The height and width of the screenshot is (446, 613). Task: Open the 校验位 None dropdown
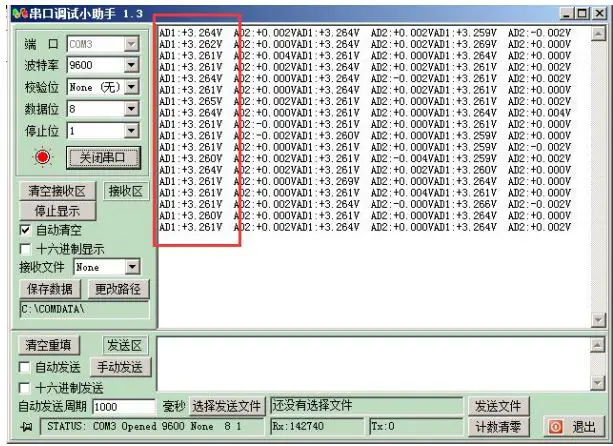point(131,87)
